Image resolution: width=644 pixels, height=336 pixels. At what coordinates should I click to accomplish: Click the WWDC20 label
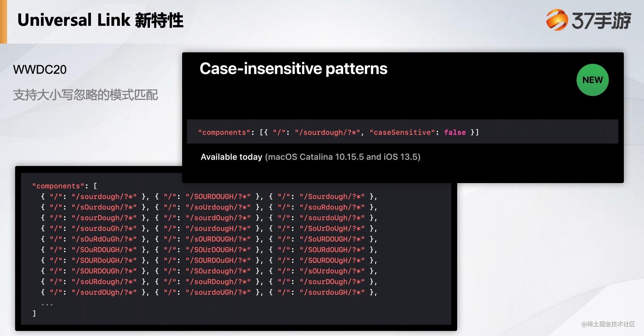click(x=40, y=69)
